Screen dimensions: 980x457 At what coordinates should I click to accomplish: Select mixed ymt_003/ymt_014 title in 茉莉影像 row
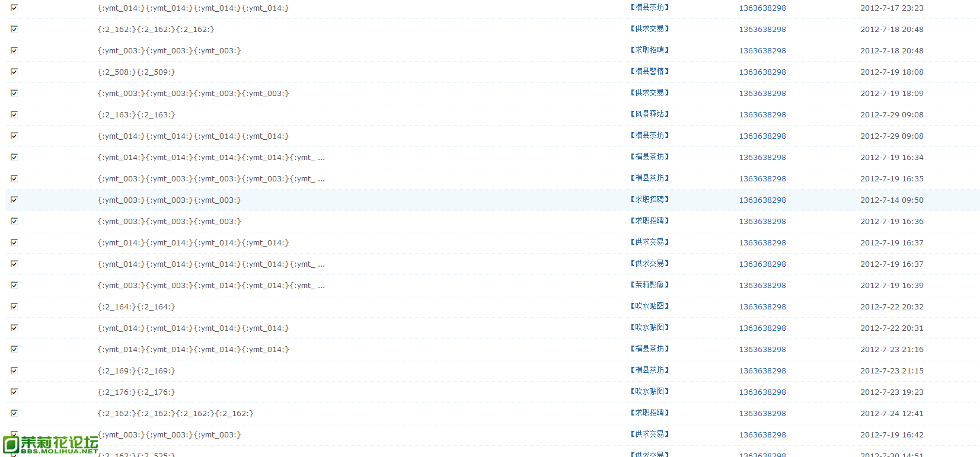[211, 286]
